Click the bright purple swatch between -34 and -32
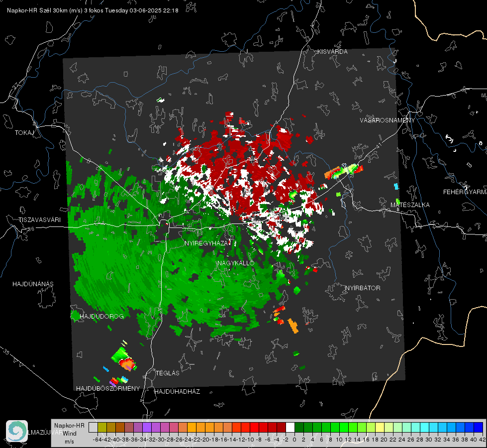 click(x=147, y=427)
